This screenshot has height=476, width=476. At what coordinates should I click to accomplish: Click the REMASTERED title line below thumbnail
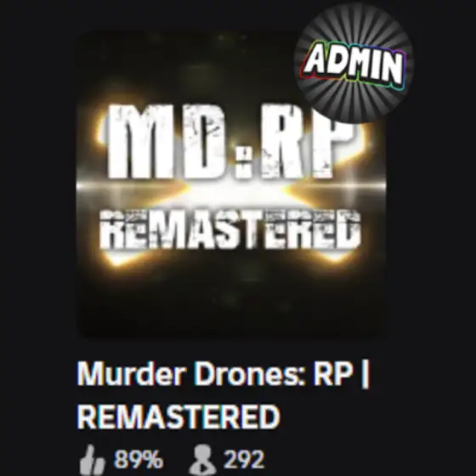point(178,416)
